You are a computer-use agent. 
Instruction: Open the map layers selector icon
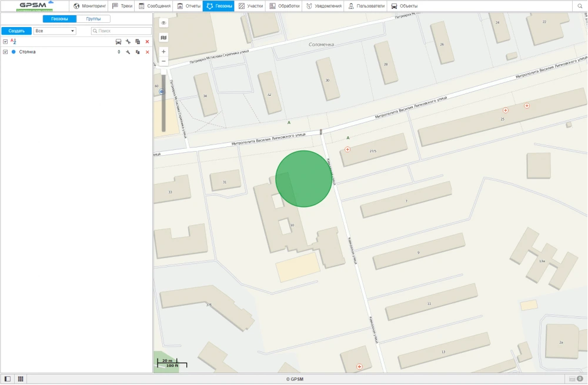(x=163, y=38)
